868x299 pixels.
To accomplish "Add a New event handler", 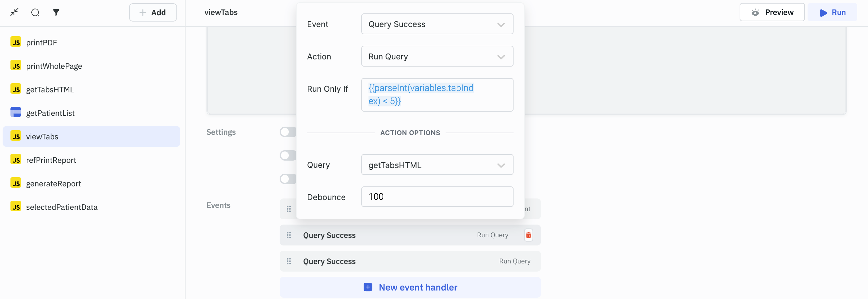I will (410, 287).
